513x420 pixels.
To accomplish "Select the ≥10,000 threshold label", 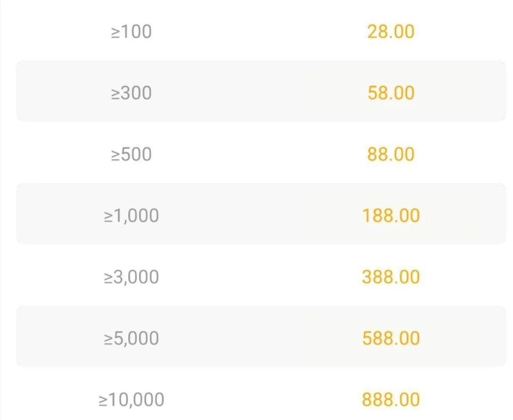I will click(131, 400).
